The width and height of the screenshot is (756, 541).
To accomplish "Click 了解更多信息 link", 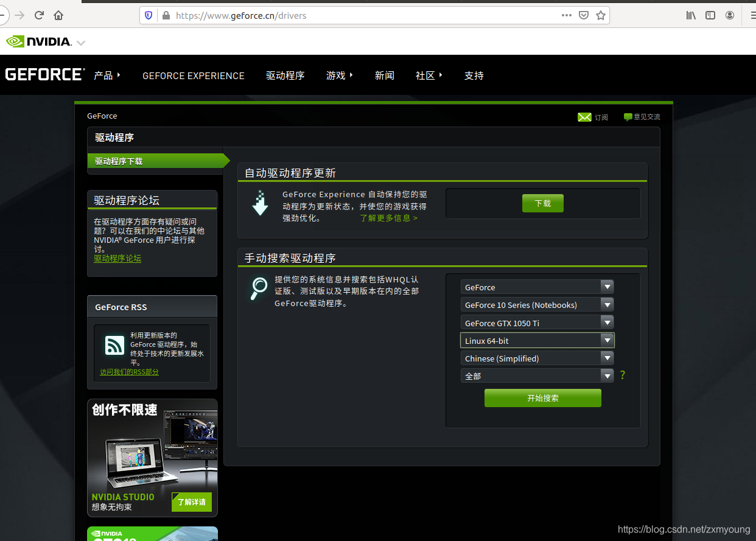I will click(x=389, y=218).
